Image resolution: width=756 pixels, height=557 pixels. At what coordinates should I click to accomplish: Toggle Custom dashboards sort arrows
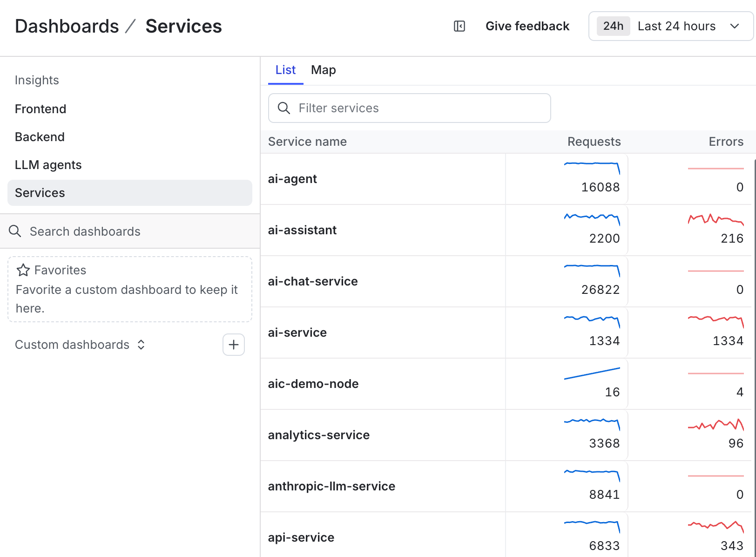pyautogui.click(x=141, y=345)
